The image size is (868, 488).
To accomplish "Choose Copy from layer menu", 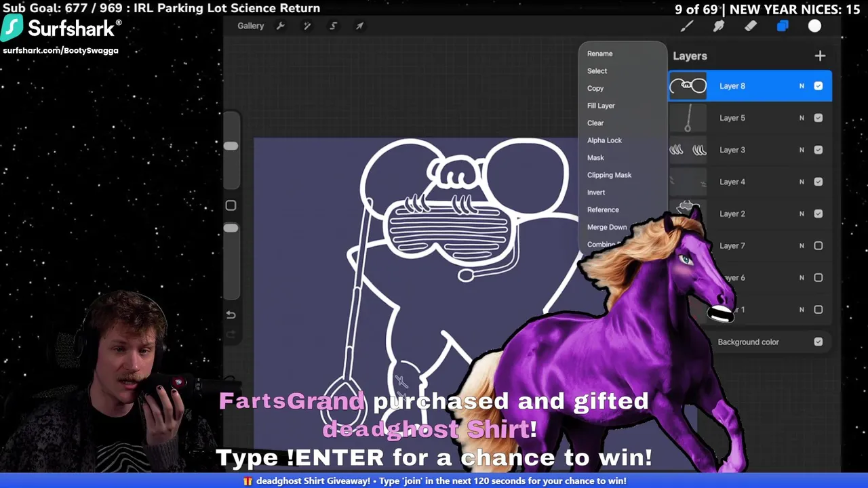I will click(x=595, y=88).
